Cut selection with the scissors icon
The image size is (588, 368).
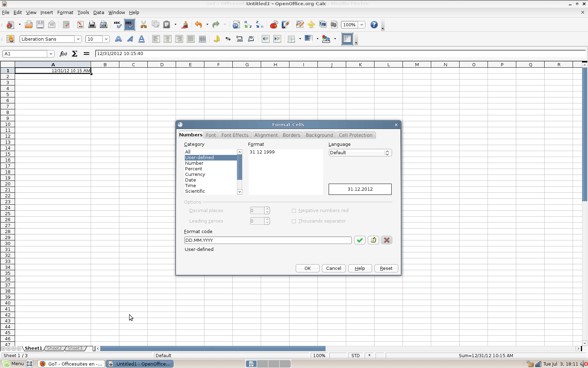143,25
